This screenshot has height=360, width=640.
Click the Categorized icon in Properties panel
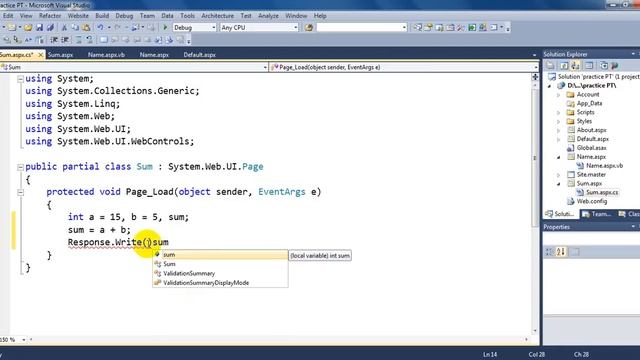[549, 252]
